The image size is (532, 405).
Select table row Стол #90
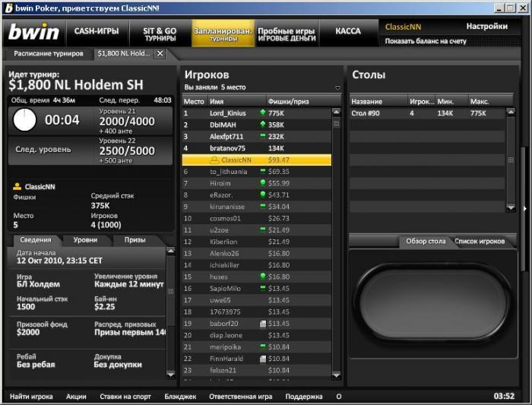coord(427,113)
